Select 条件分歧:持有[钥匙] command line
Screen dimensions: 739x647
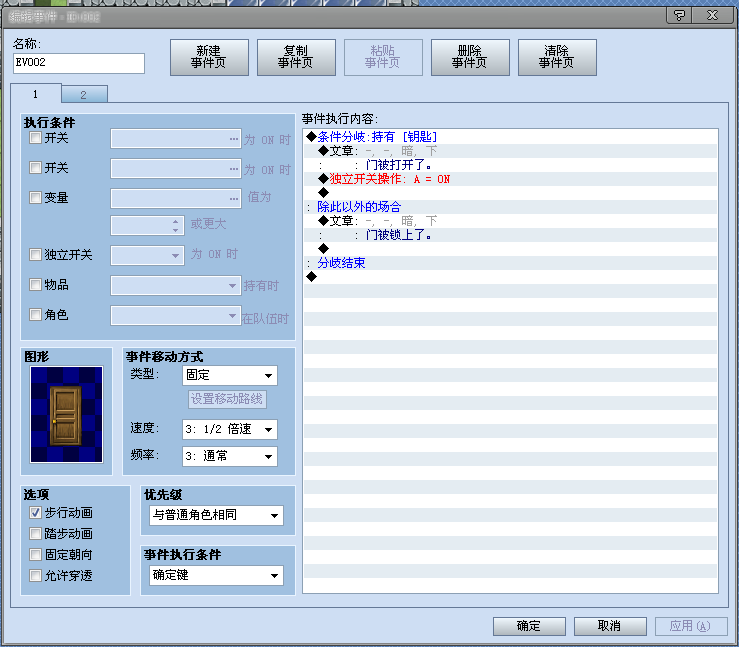(x=510, y=137)
